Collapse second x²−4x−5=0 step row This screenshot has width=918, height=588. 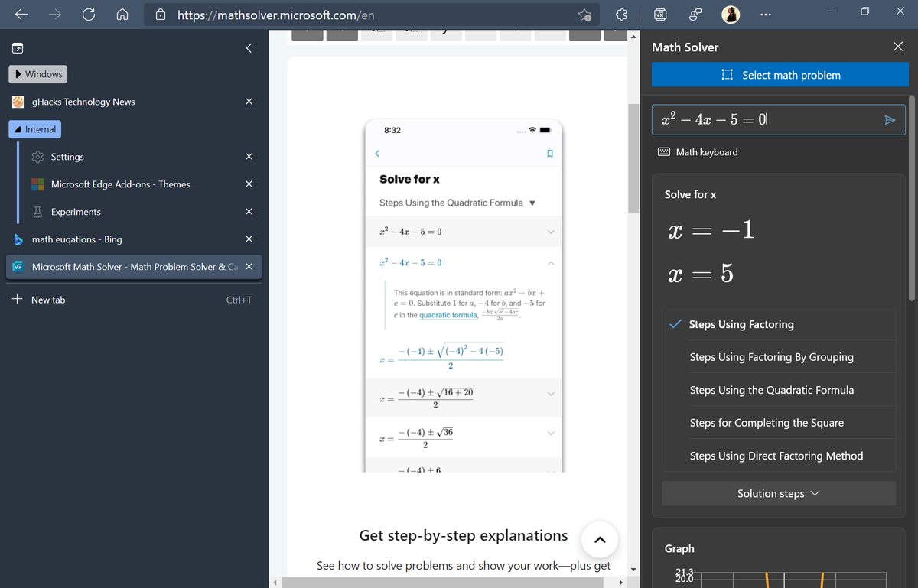[x=463, y=263]
